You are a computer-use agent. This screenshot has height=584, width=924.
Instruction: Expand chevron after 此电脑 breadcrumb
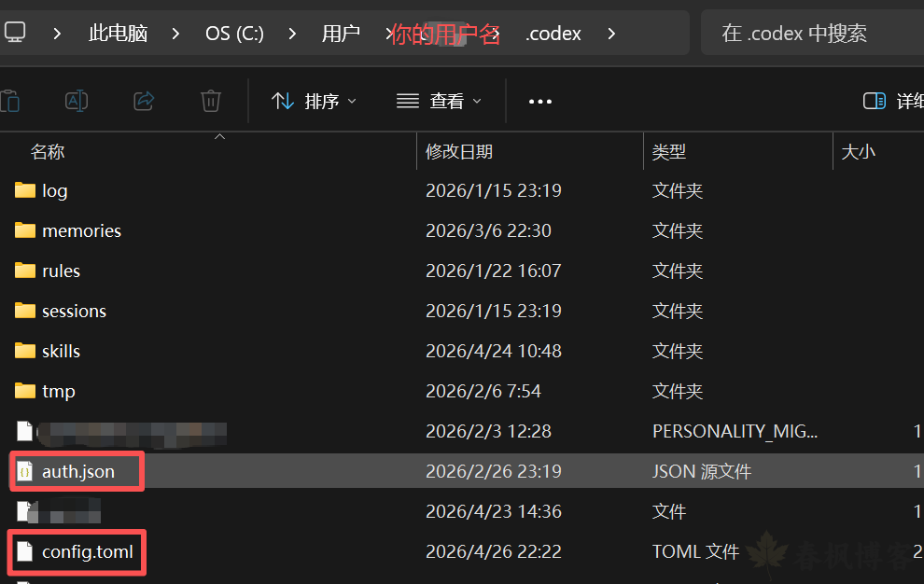pyautogui.click(x=175, y=34)
